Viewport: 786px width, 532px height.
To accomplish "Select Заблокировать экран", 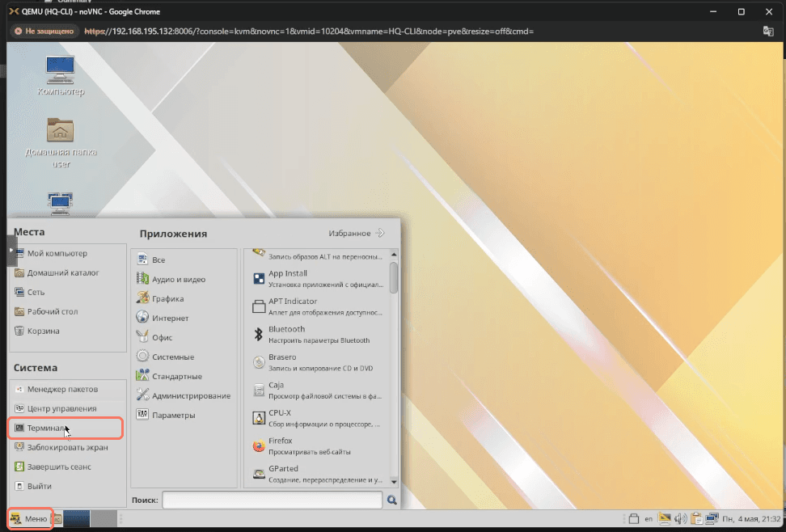I will point(68,447).
